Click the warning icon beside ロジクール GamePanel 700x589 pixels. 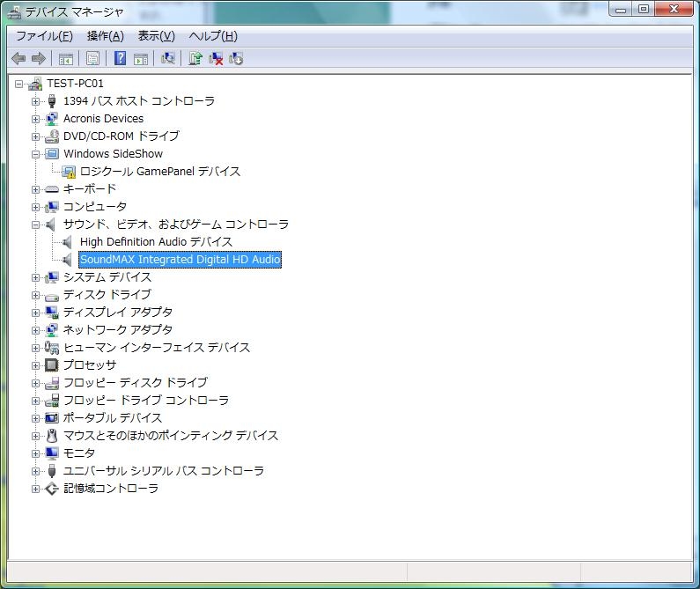(x=69, y=172)
